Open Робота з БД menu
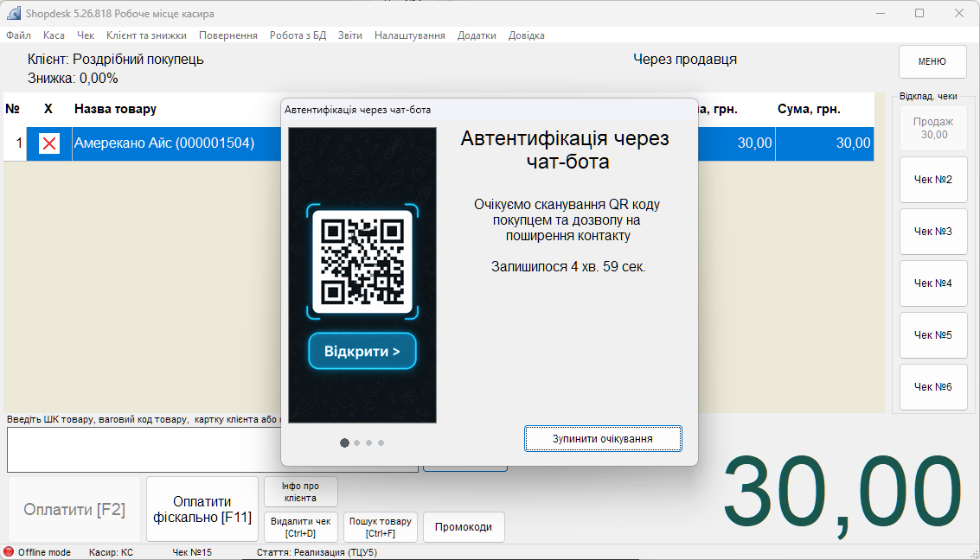The width and height of the screenshot is (980, 560). 298,35
